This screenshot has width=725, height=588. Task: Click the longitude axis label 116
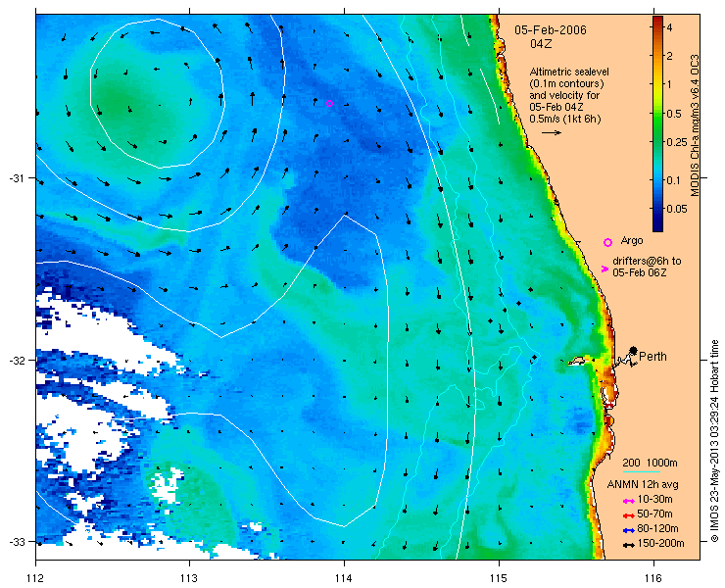coord(653,578)
